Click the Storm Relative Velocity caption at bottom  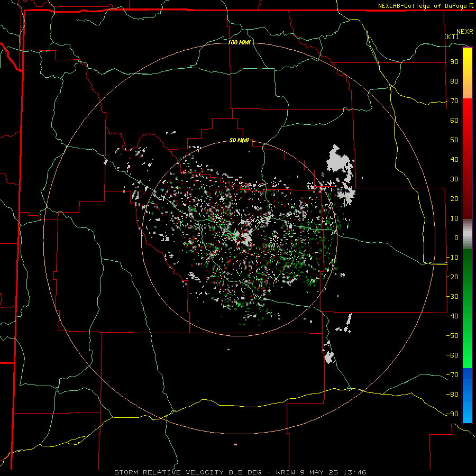coord(240,472)
